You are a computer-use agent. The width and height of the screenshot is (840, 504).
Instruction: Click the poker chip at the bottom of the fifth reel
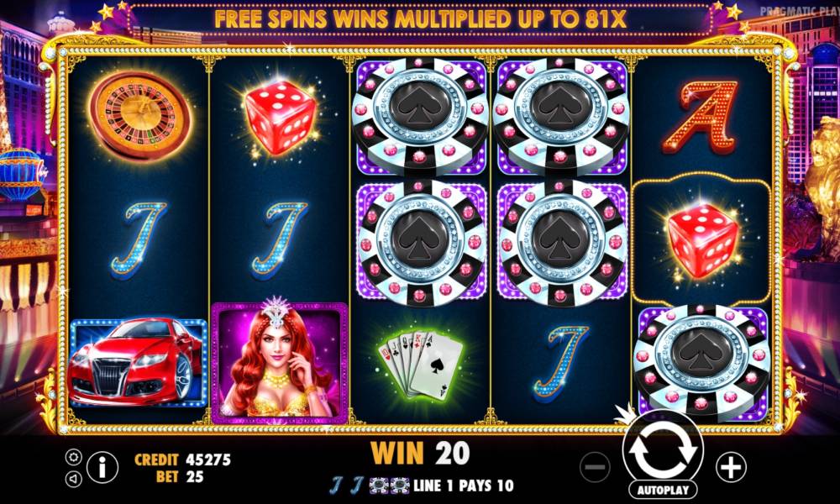[701, 363]
